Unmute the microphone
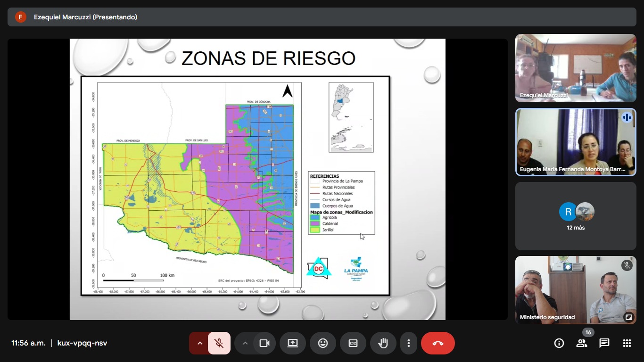 tap(219, 343)
